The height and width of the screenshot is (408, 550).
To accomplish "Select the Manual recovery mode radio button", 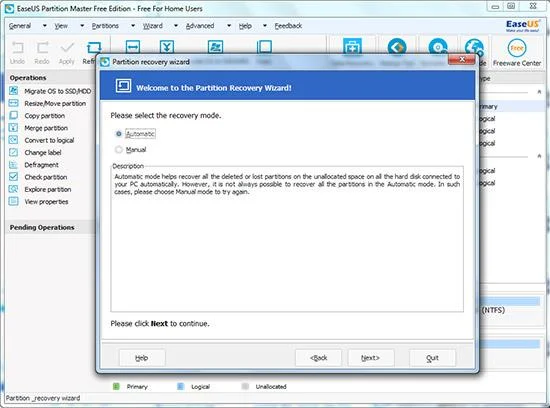I will click(x=119, y=150).
